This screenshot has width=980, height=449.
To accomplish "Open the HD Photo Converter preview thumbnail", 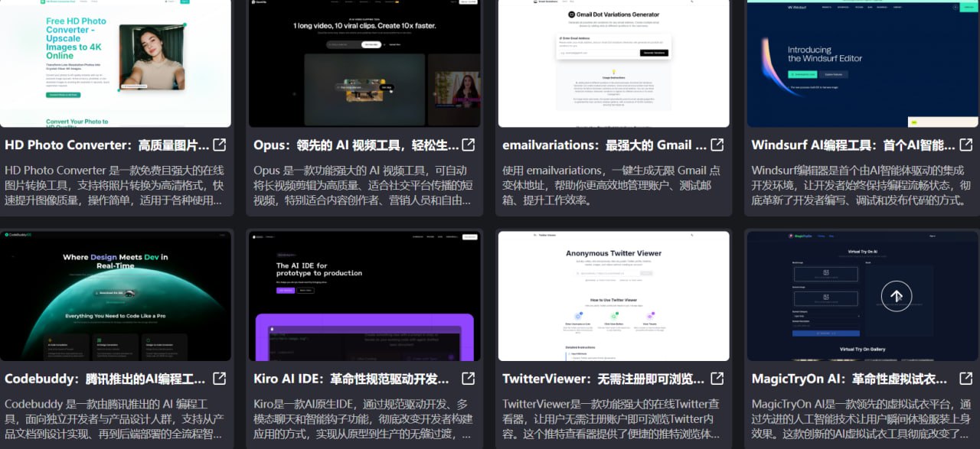I will 116,63.
